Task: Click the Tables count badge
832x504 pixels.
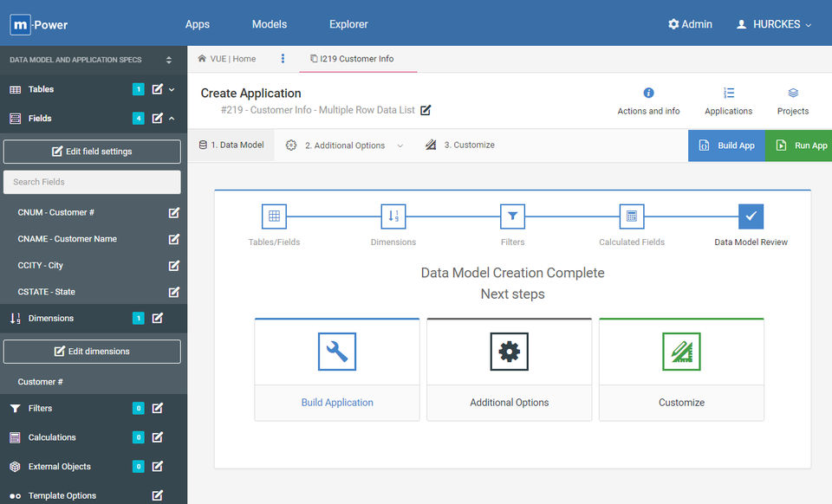Action: coord(138,89)
